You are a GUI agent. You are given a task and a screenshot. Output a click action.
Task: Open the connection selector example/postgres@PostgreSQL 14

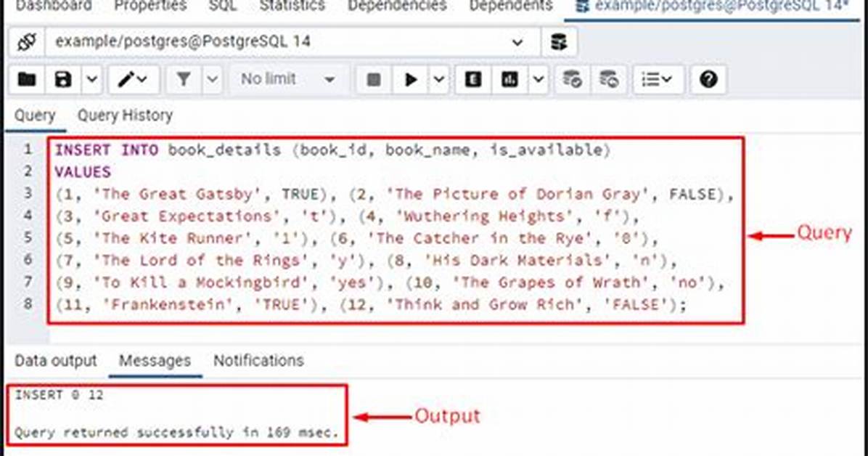[292, 42]
